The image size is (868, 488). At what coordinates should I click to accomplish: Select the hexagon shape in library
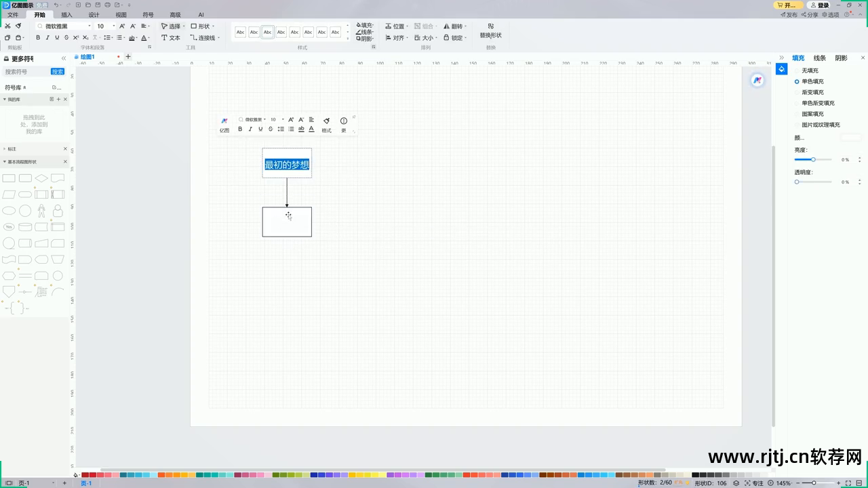pyautogui.click(x=9, y=276)
